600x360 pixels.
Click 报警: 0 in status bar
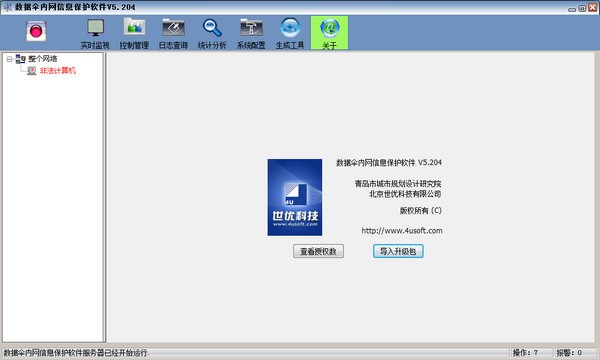click(x=569, y=353)
